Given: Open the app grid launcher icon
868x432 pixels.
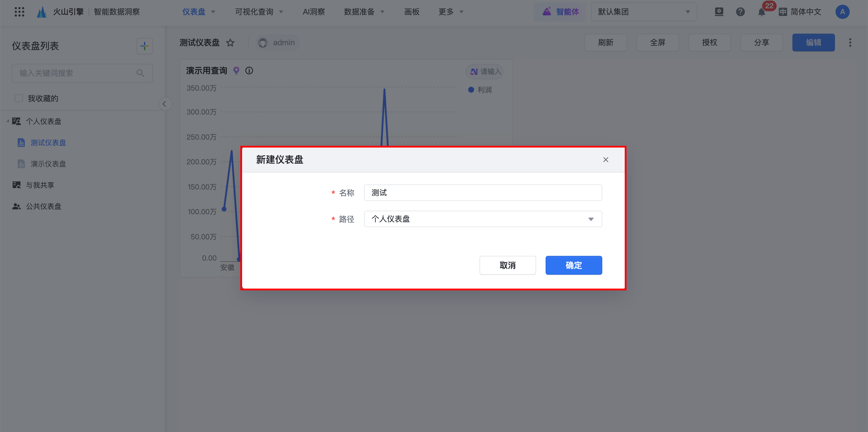Looking at the screenshot, I should click(19, 12).
